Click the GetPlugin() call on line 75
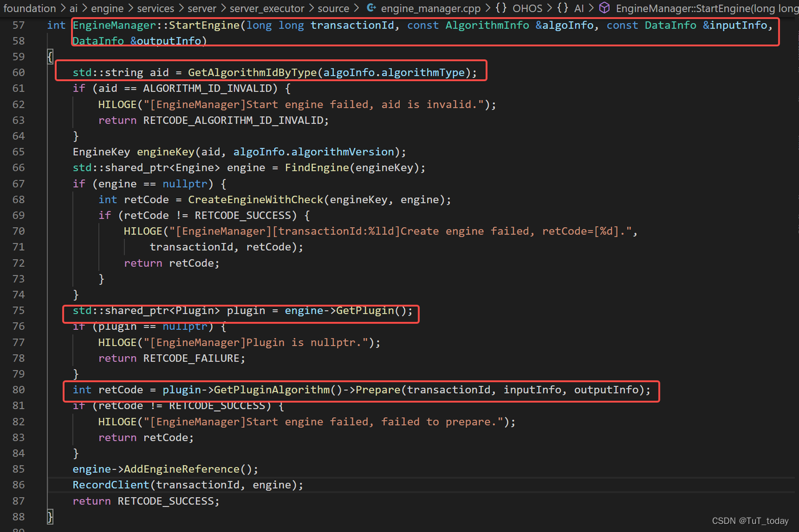799x532 pixels. point(371,311)
